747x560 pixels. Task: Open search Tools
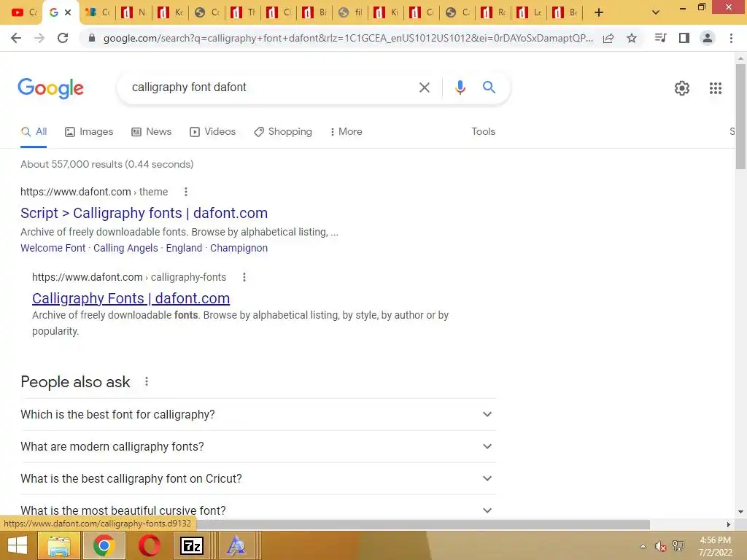pos(484,132)
